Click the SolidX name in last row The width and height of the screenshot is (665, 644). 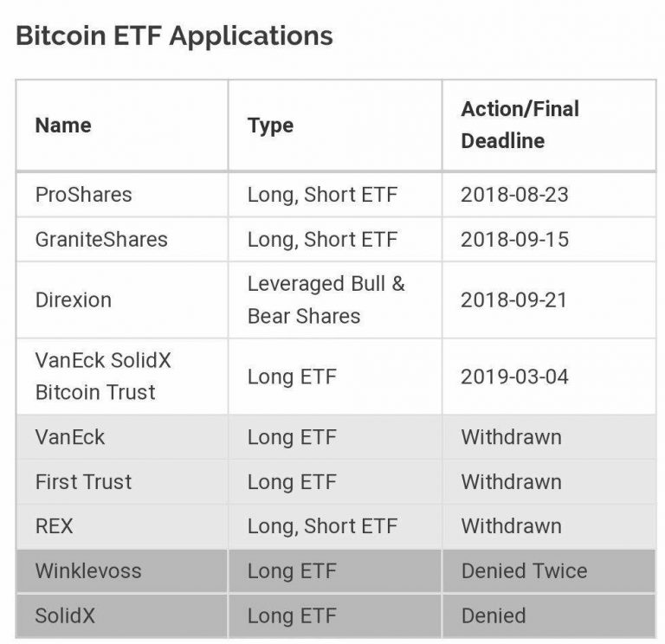[65, 615]
